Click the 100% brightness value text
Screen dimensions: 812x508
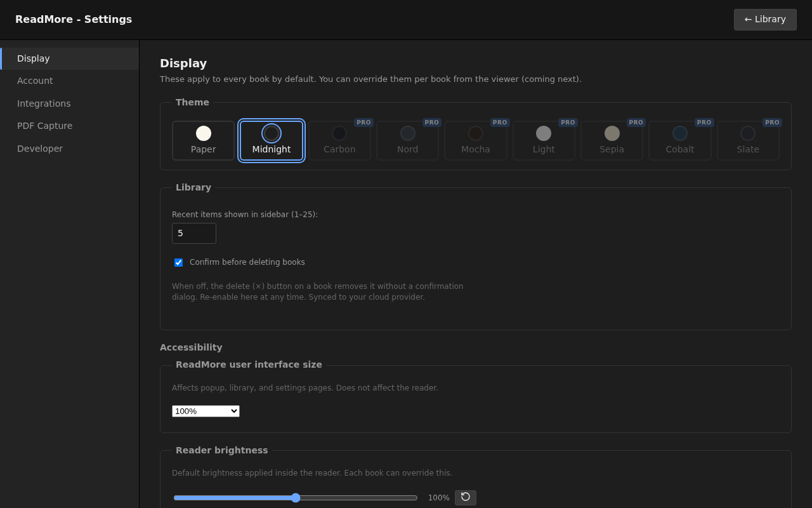[439, 498]
